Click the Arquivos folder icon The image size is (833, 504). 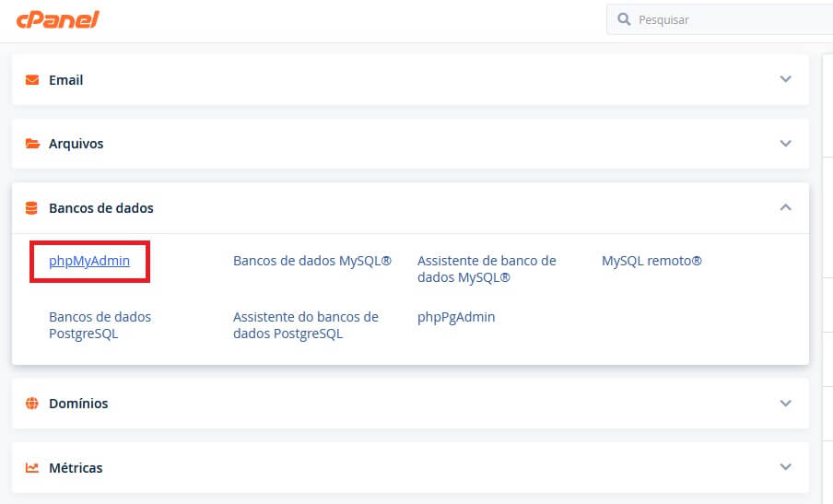pyautogui.click(x=32, y=144)
